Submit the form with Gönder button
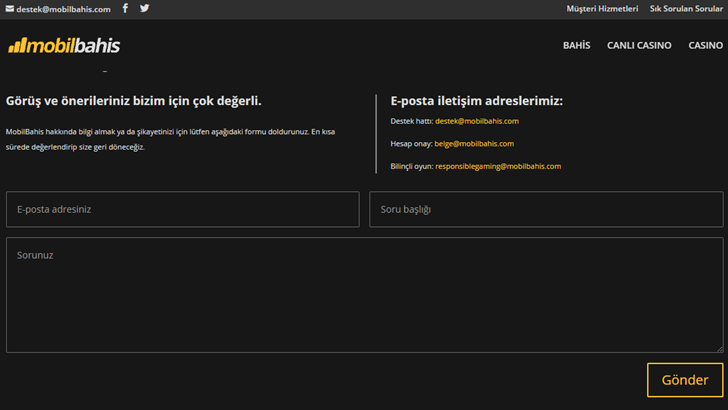The image size is (728, 410). (x=685, y=380)
